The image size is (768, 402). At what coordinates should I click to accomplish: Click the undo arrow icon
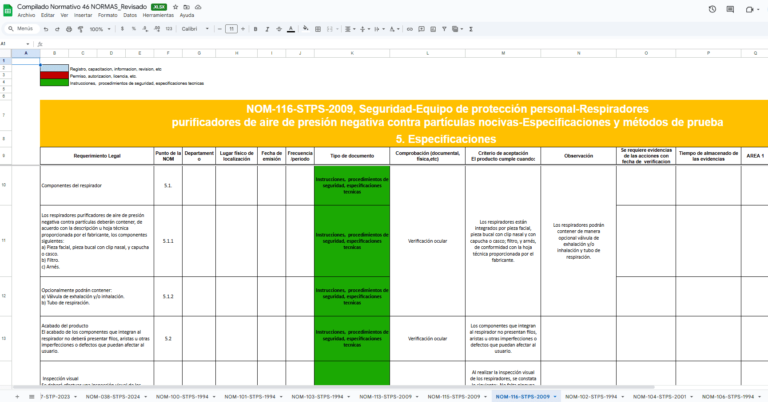[43, 29]
